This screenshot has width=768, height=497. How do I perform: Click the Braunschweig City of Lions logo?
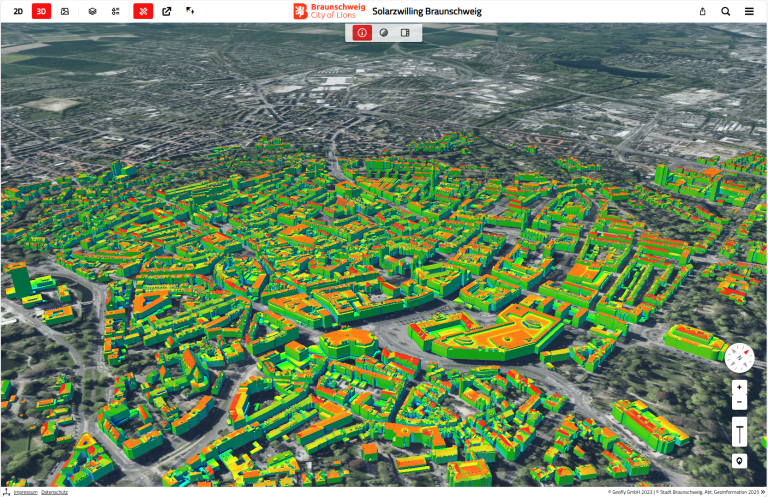(x=329, y=11)
